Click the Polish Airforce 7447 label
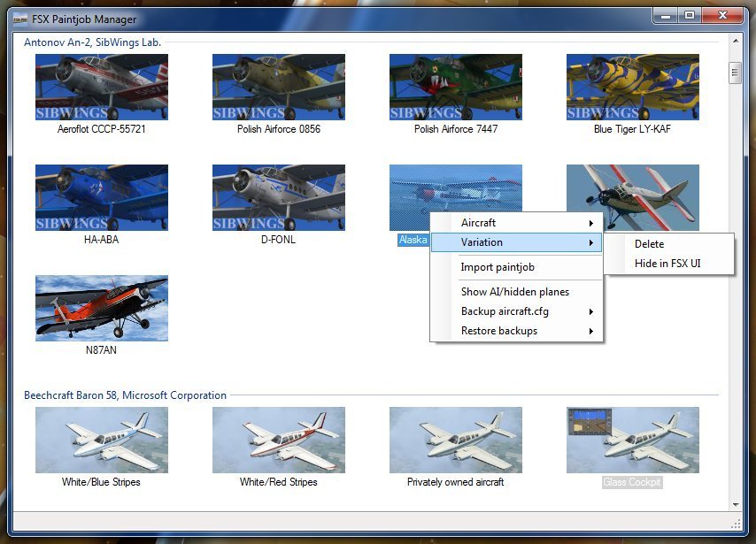This screenshot has height=544, width=756. point(456,129)
